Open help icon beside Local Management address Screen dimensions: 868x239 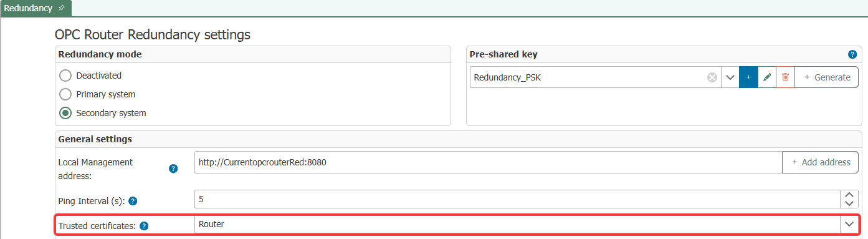[x=174, y=168]
